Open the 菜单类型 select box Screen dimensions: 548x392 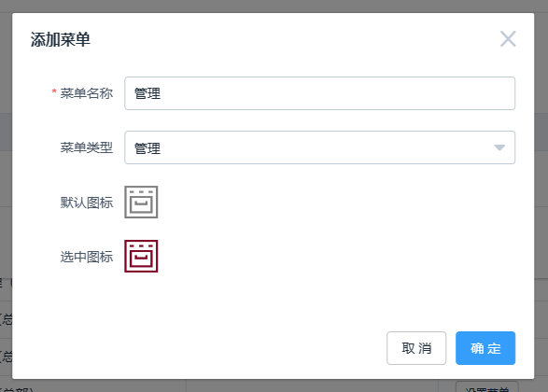[x=320, y=147]
